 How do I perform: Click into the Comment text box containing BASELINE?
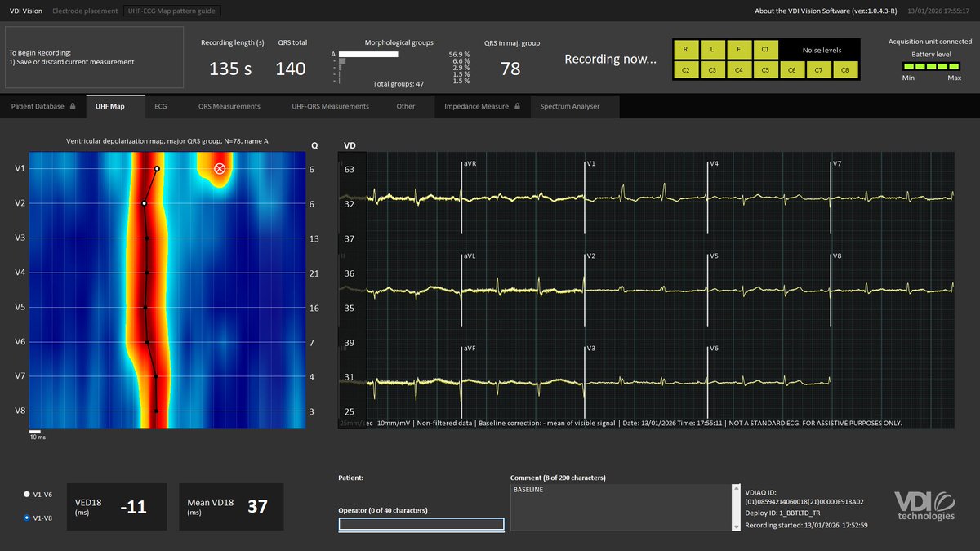pyautogui.click(x=620, y=508)
